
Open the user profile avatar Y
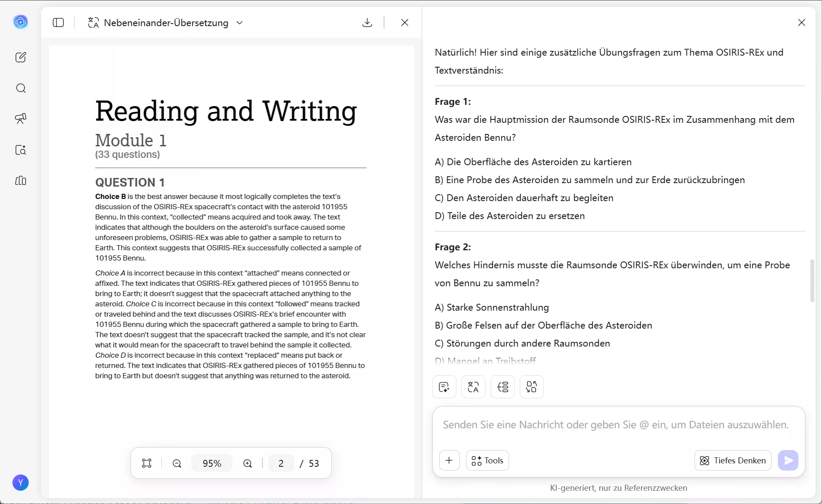(21, 483)
